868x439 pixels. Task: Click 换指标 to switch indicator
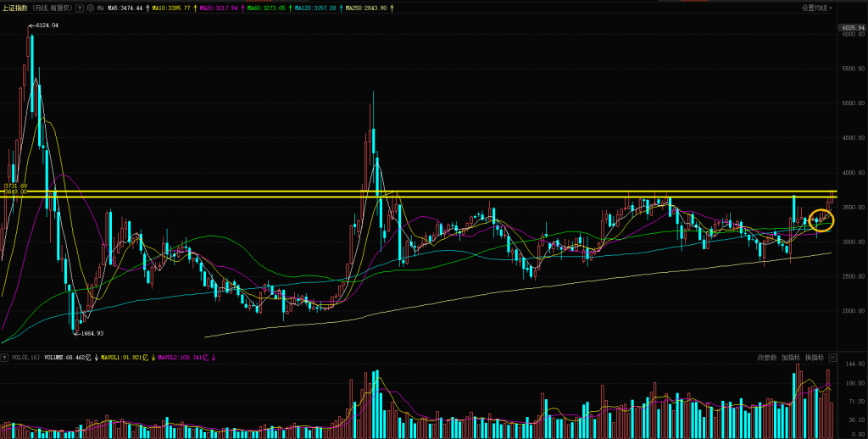815,358
